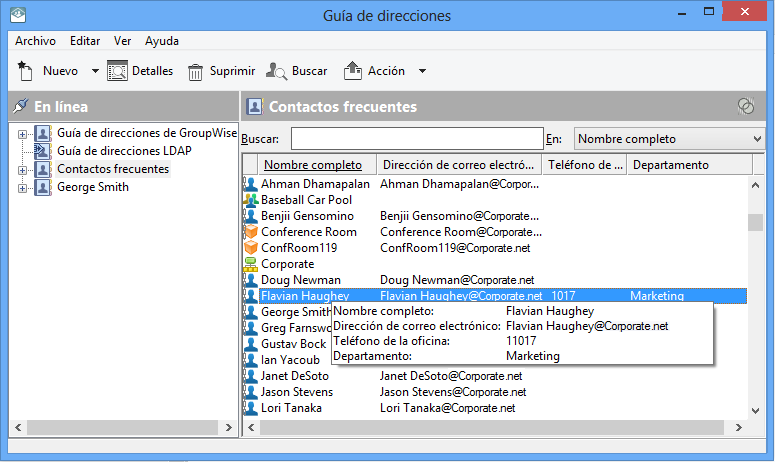Open the Ayuda menu
This screenshot has height=462, width=775.
click(x=162, y=41)
